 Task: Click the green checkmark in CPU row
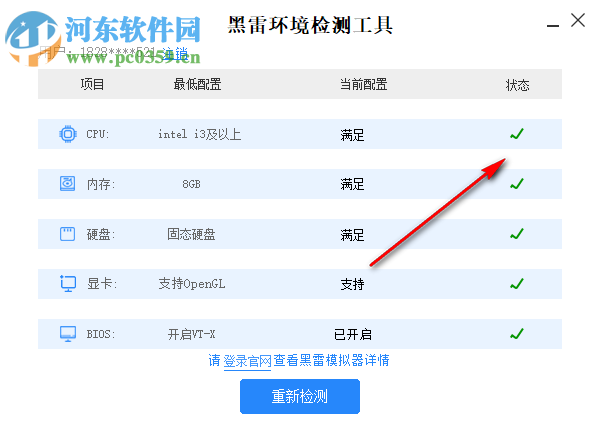(517, 134)
